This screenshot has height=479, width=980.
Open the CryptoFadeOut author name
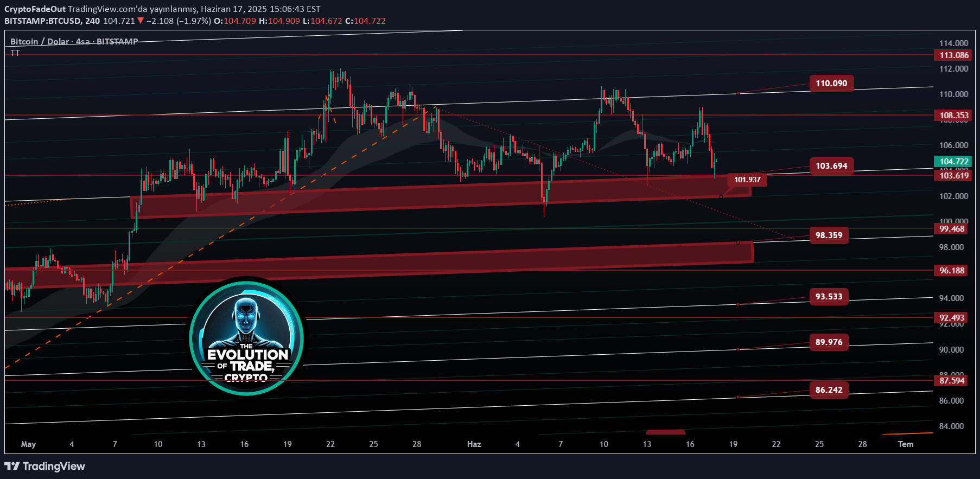pyautogui.click(x=35, y=9)
